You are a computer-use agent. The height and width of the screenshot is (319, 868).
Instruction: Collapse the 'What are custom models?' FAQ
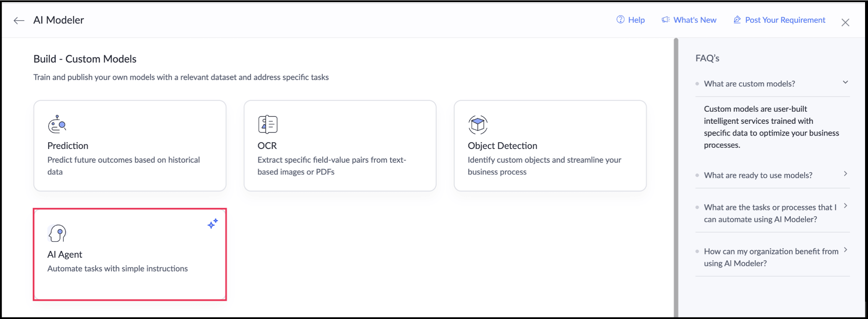pyautogui.click(x=845, y=82)
